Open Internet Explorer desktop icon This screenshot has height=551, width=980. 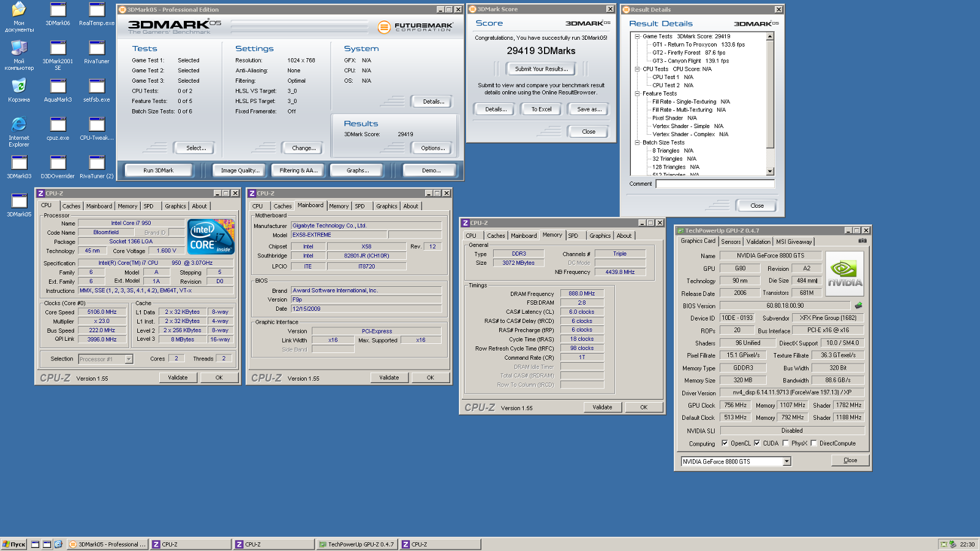(x=19, y=132)
